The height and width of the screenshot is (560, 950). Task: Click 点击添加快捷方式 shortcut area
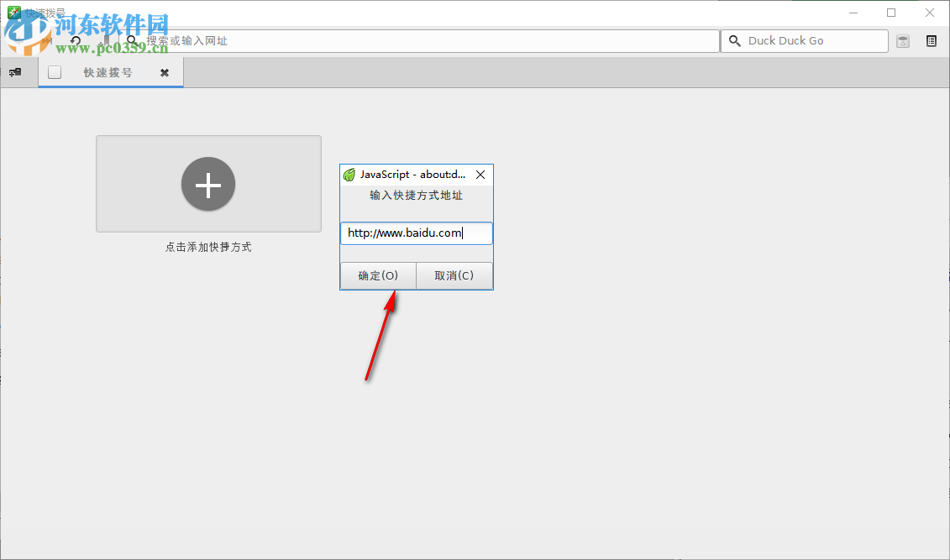[x=207, y=246]
